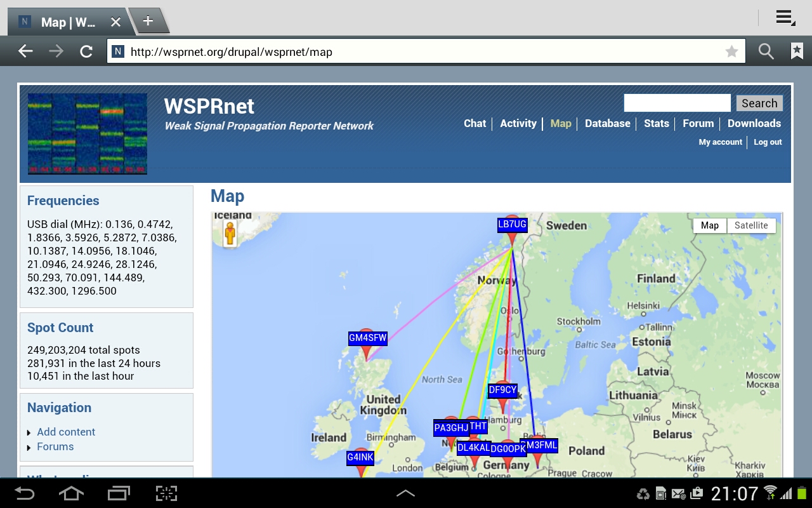
Task: Click the station label ending in THT
Action: [478, 426]
